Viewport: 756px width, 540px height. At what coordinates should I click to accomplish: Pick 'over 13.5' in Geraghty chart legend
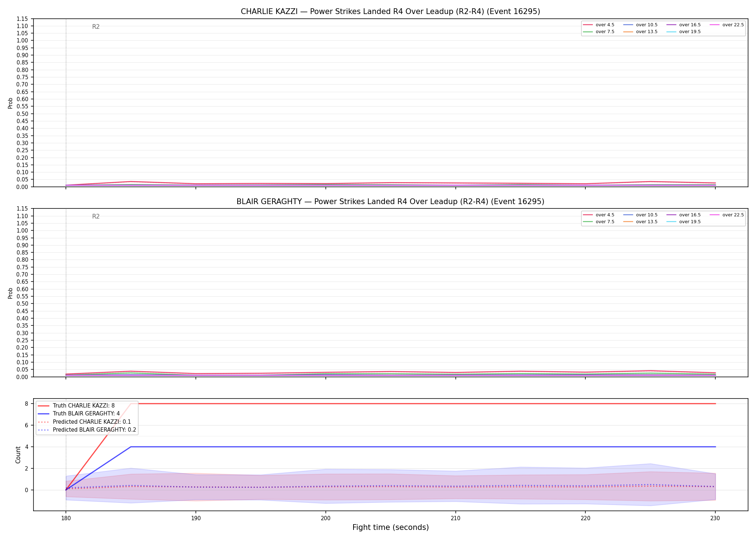tap(640, 222)
